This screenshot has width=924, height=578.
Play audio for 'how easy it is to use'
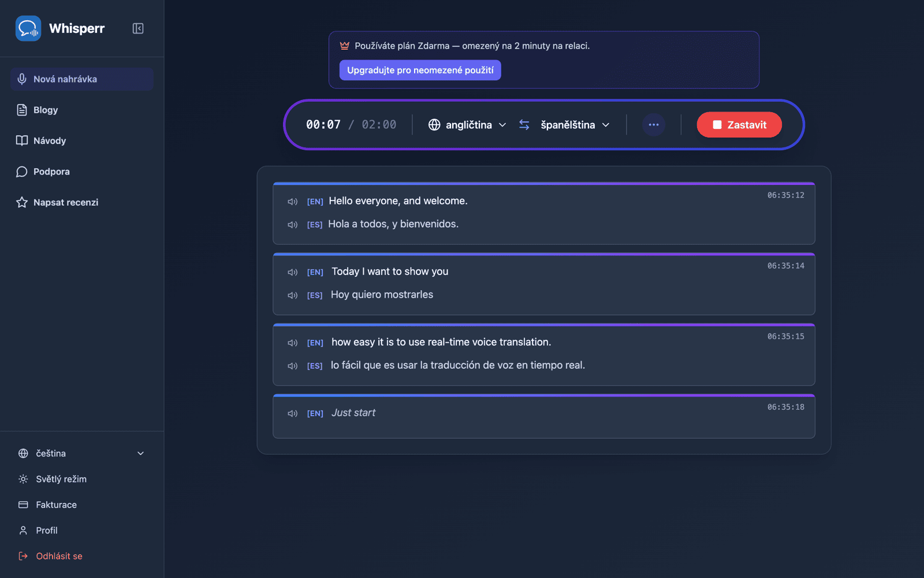pyautogui.click(x=293, y=343)
